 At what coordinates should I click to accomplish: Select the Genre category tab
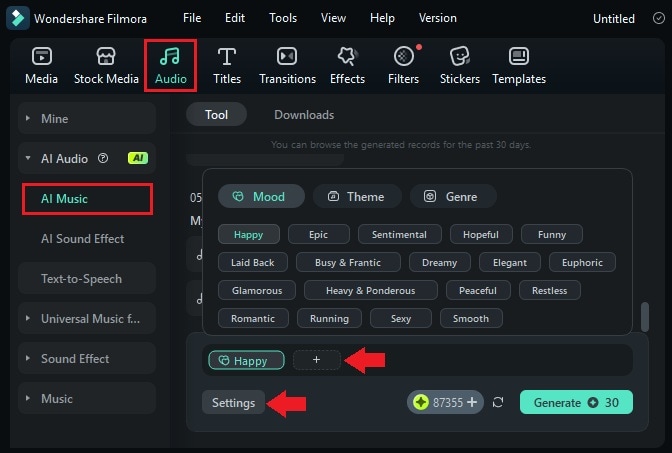(x=453, y=196)
